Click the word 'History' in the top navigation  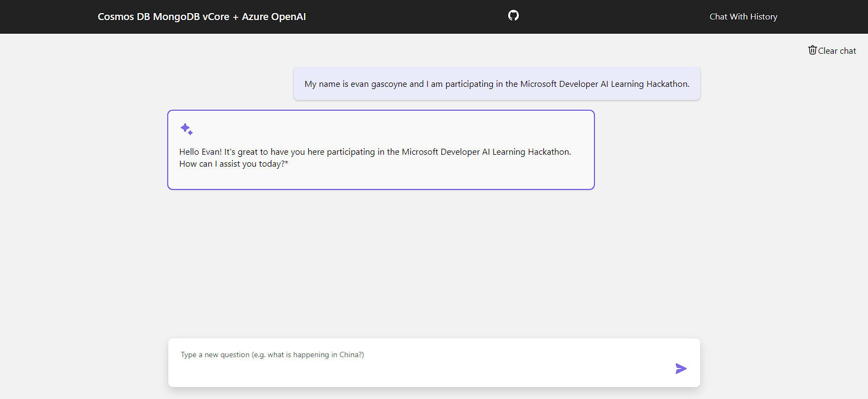[764, 17]
